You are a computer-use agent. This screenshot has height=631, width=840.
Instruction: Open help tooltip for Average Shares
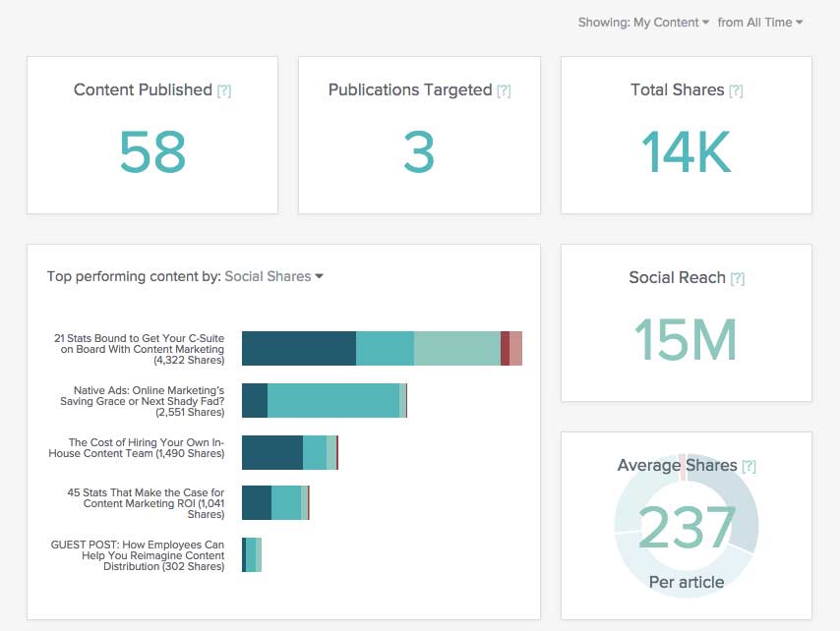[x=749, y=466]
